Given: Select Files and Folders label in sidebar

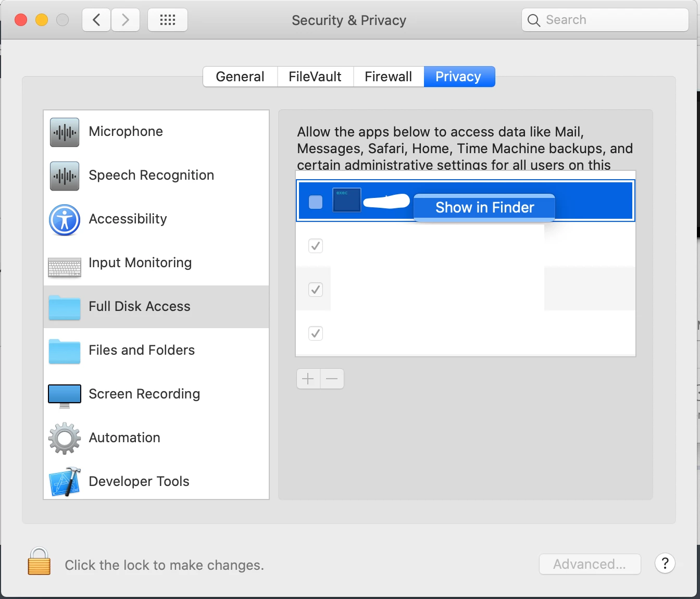Looking at the screenshot, I should point(142,350).
